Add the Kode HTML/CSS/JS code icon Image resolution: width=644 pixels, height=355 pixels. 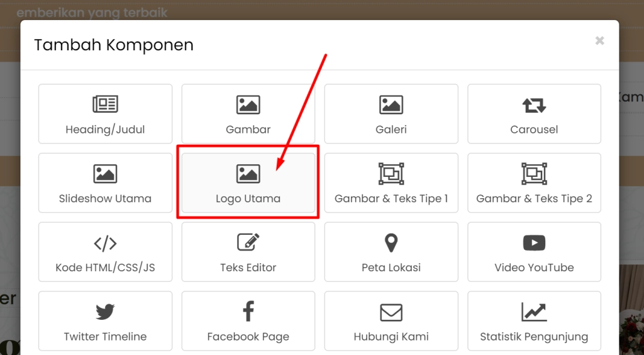pyautogui.click(x=105, y=243)
